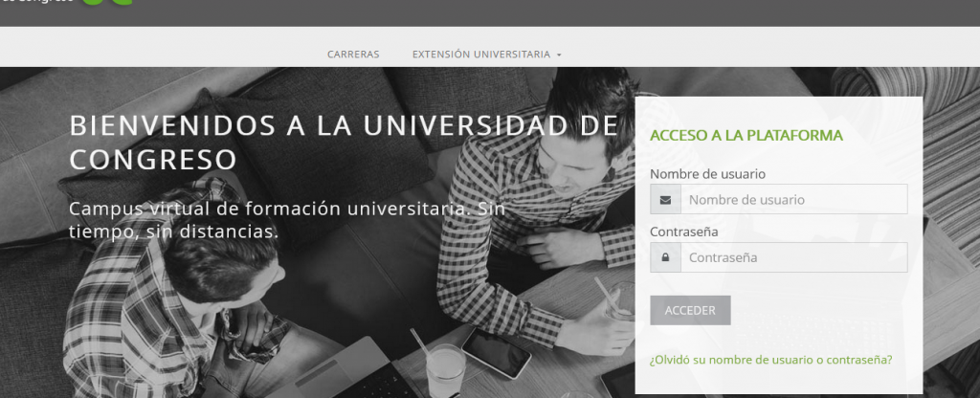This screenshot has width=980, height=398.
Task: Click the envelope icon beside username field
Action: click(x=665, y=200)
